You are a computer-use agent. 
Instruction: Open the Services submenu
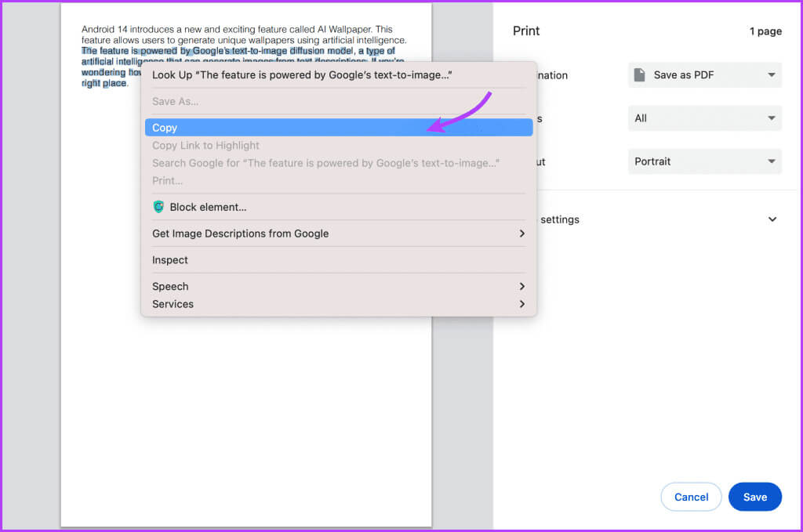339,304
